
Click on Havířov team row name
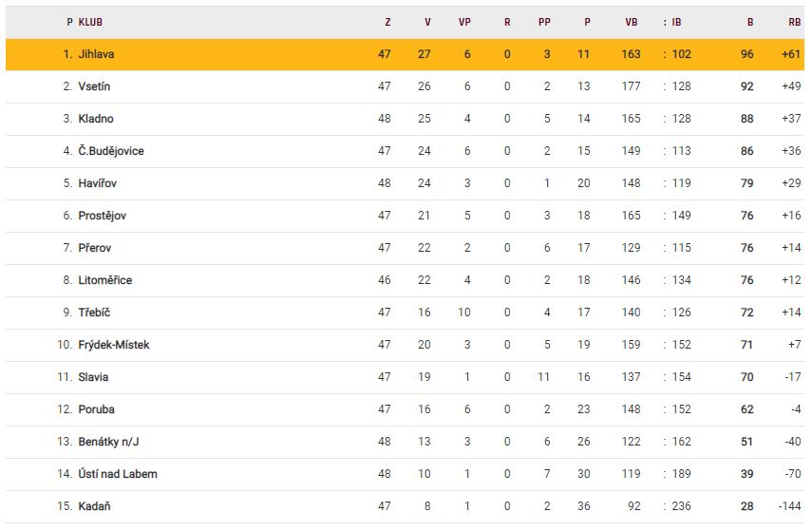[98, 183]
